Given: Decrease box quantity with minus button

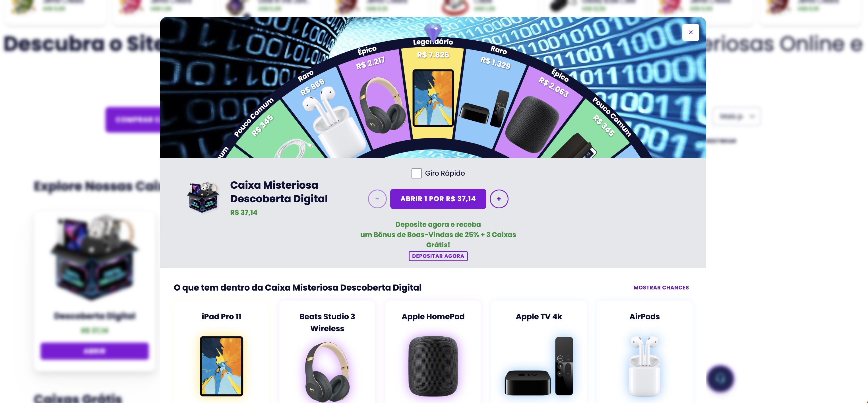Looking at the screenshot, I should 377,199.
